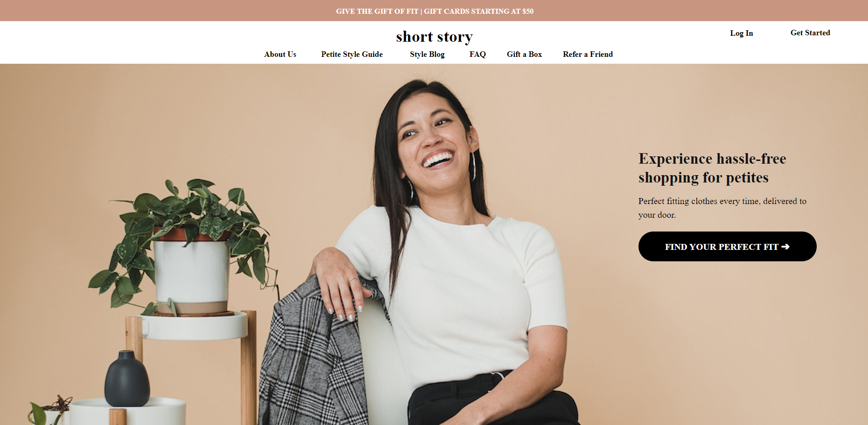The height and width of the screenshot is (425, 868).
Task: Click the short story logo
Action: coord(434,37)
